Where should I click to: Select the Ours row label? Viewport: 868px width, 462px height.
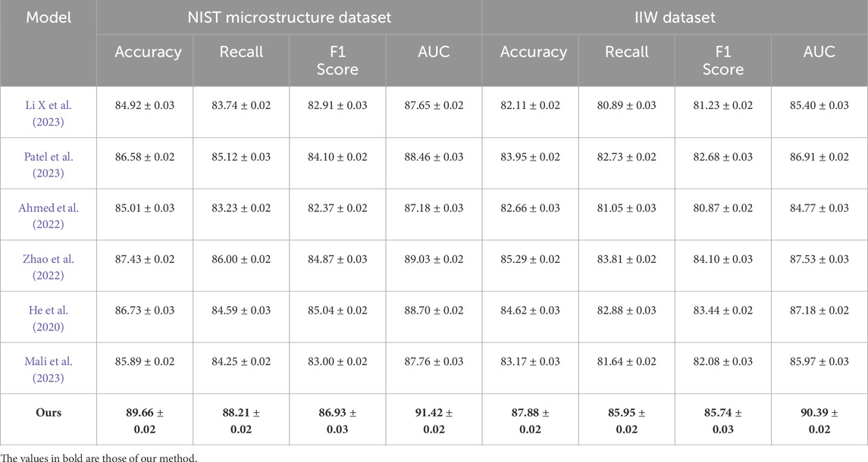tap(49, 414)
